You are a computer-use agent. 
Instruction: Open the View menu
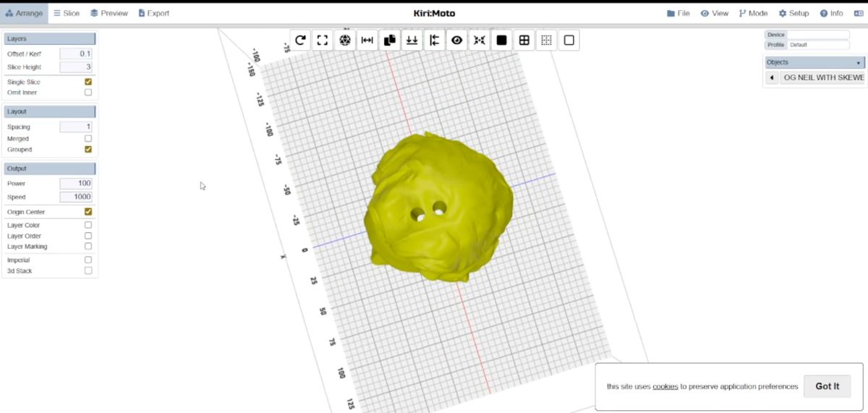pos(715,13)
